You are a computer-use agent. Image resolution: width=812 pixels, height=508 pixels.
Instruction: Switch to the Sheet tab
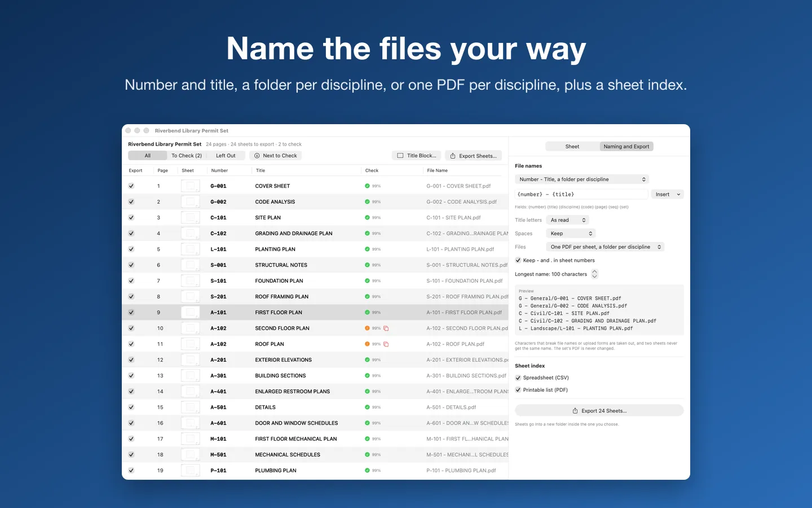[572, 146]
